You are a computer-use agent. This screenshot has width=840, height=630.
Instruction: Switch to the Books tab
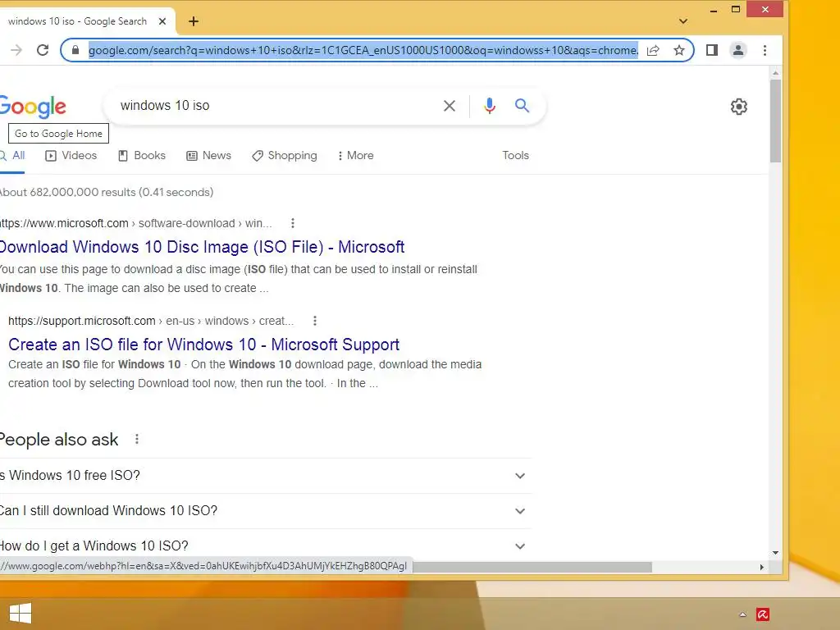142,155
